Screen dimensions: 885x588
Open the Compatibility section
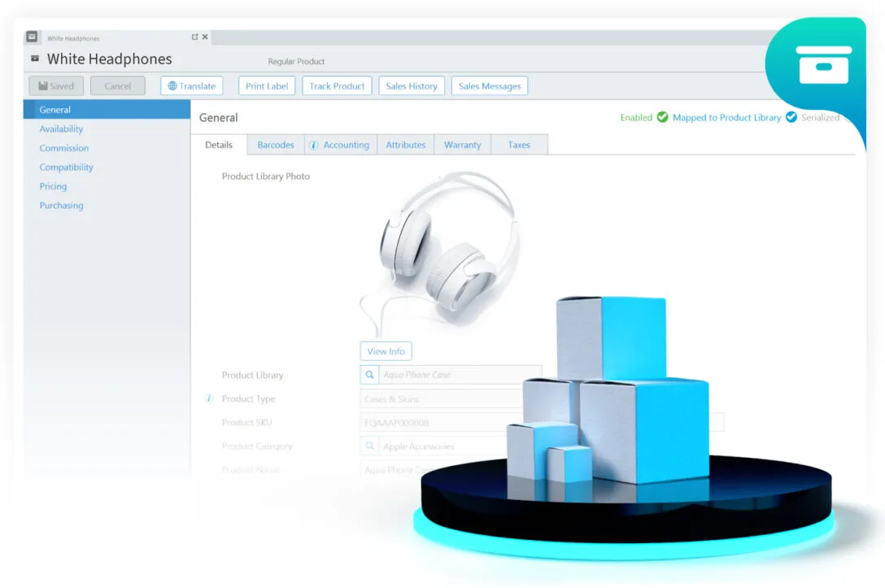[x=66, y=167]
